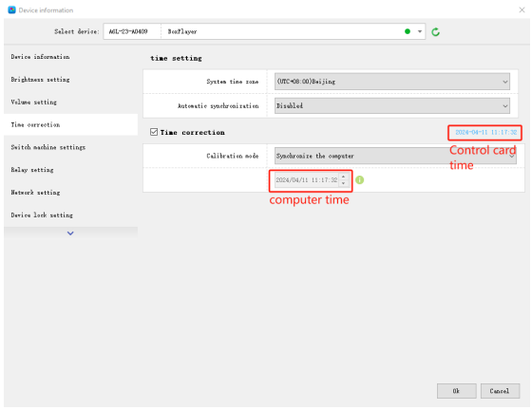Click the computer time date field
532x410 pixels.
(306, 180)
